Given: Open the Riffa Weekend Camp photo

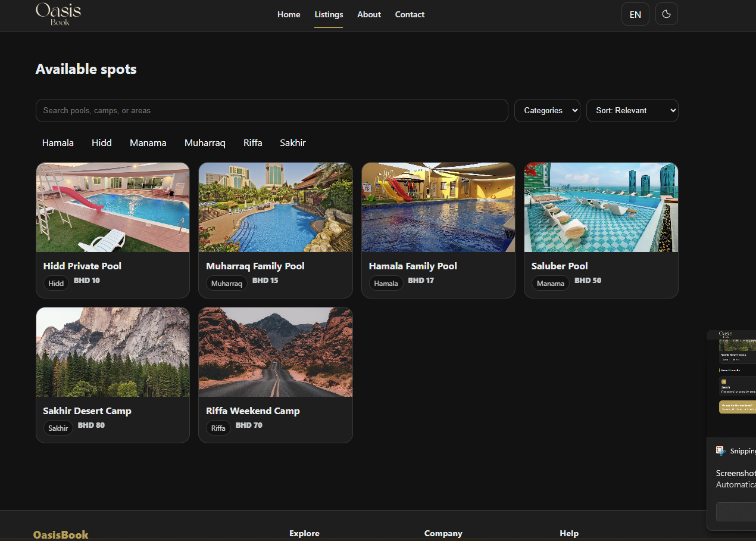Looking at the screenshot, I should click(276, 352).
